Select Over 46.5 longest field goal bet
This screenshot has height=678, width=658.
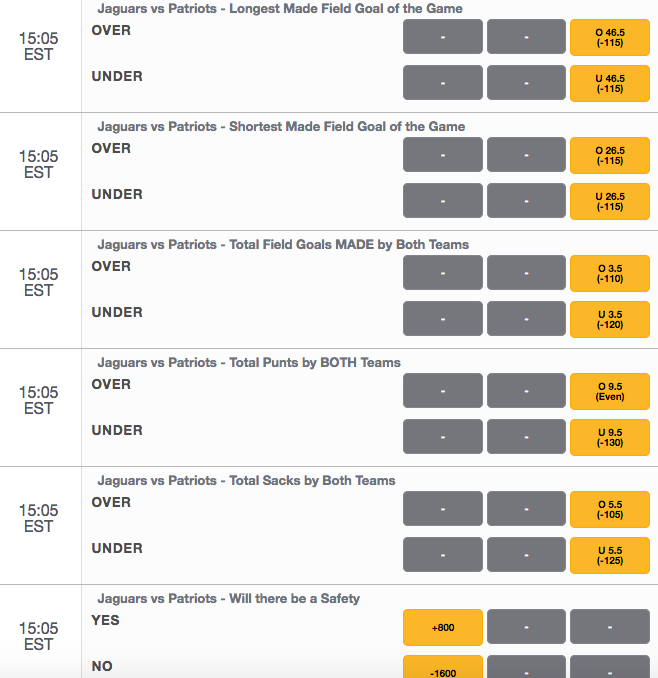(610, 38)
